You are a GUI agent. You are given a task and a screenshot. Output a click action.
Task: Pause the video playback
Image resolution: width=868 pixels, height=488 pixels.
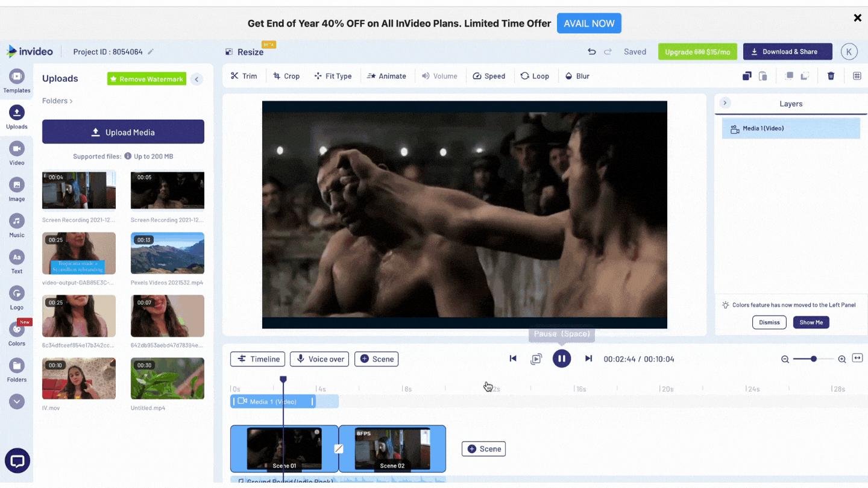[x=561, y=359]
